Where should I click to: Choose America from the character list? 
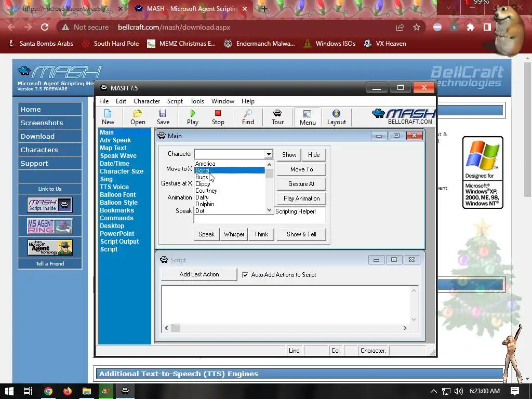[229, 164]
